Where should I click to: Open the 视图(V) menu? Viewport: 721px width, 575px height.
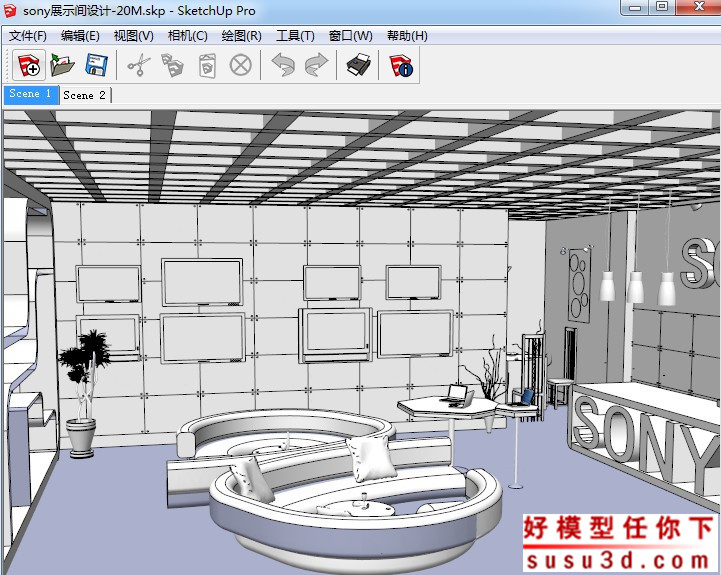coord(134,36)
